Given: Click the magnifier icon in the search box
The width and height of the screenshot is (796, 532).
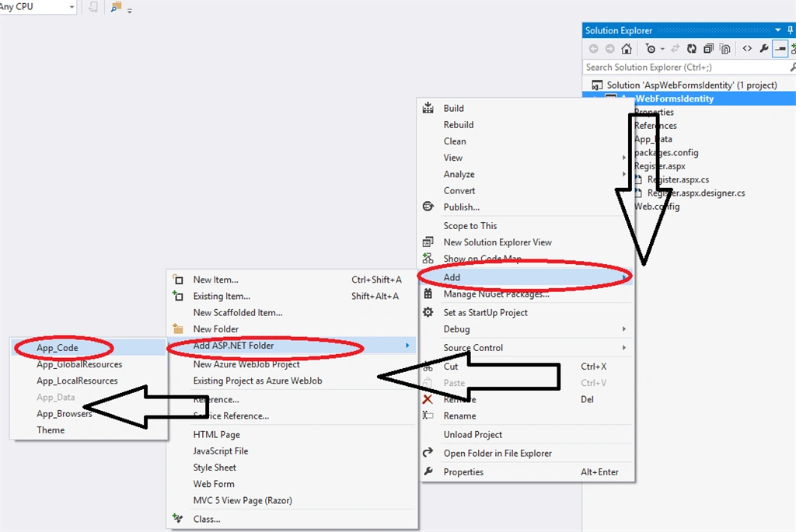Looking at the screenshot, I should (x=792, y=67).
